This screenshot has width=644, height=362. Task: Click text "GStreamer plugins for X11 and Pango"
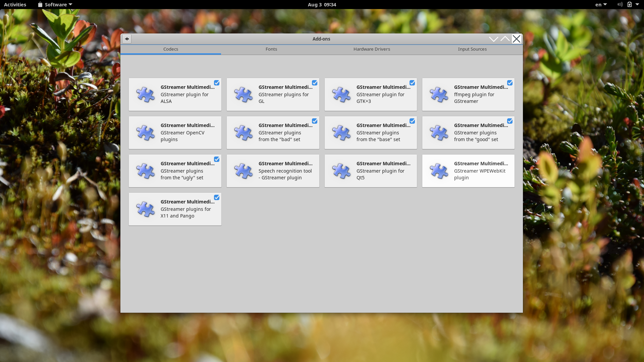coord(185,213)
